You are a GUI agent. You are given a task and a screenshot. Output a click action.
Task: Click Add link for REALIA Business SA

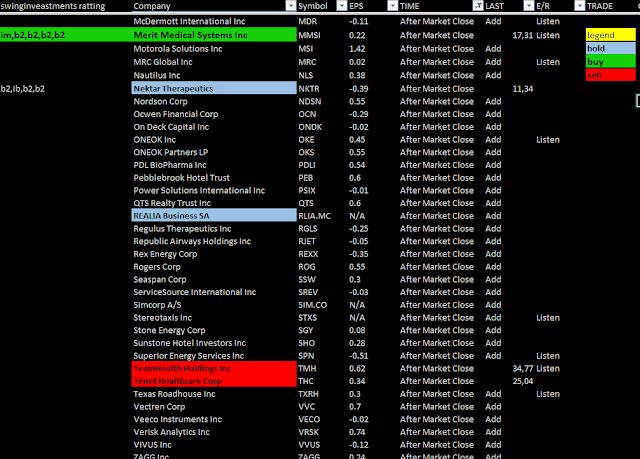point(493,216)
